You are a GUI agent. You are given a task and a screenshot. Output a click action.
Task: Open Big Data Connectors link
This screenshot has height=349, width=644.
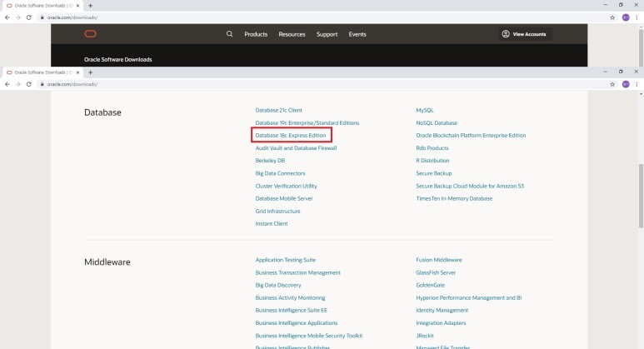[280, 173]
